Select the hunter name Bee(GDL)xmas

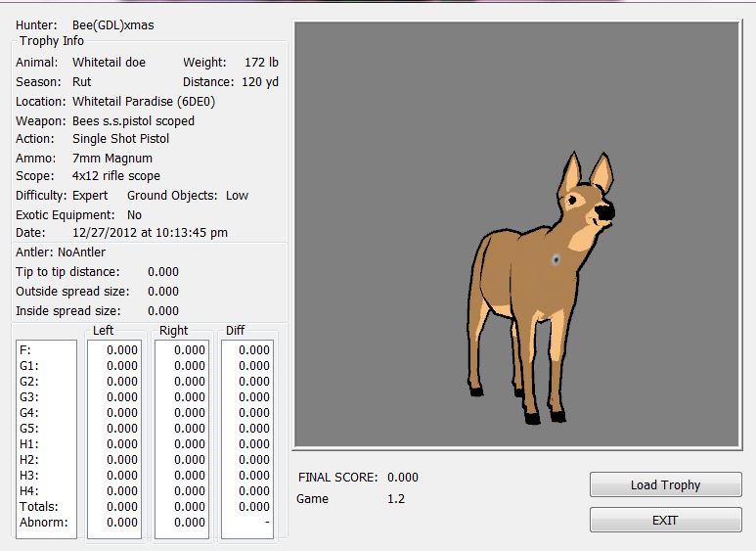pyautogui.click(x=112, y=24)
